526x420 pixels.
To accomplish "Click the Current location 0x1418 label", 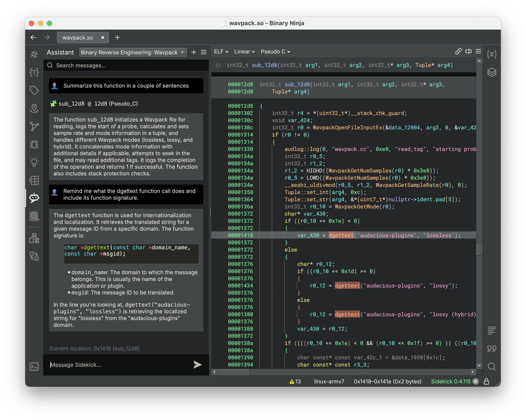I will 94,348.
